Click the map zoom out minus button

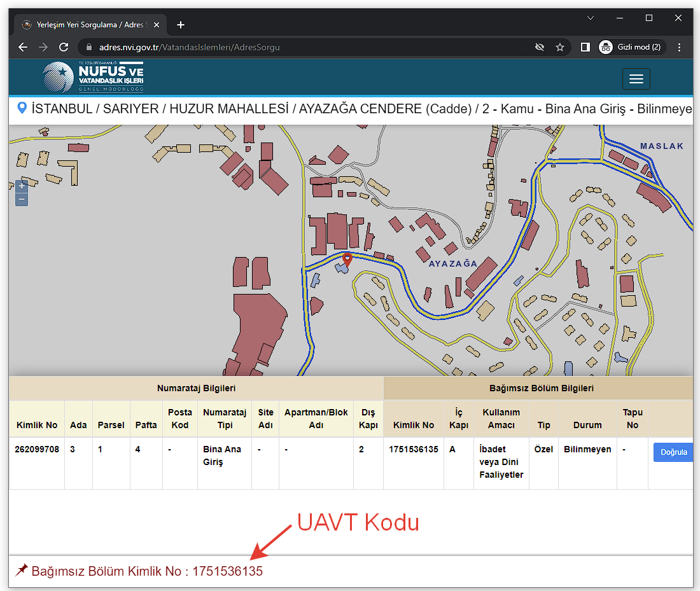point(22,200)
